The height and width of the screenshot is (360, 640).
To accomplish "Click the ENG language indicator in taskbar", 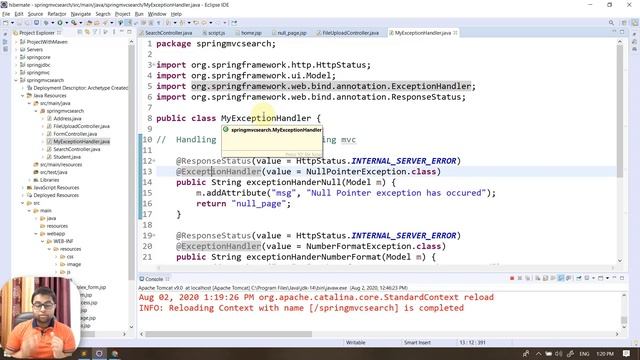I will tap(584, 354).
